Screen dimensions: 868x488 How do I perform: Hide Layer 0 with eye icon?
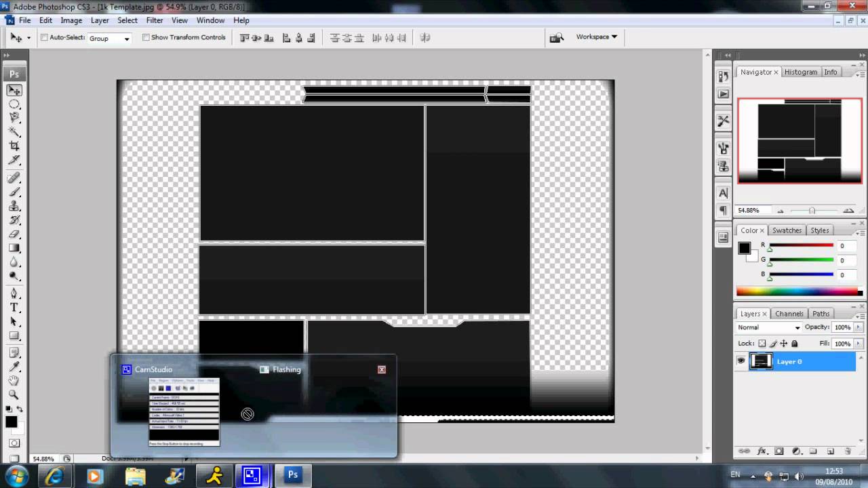(741, 361)
